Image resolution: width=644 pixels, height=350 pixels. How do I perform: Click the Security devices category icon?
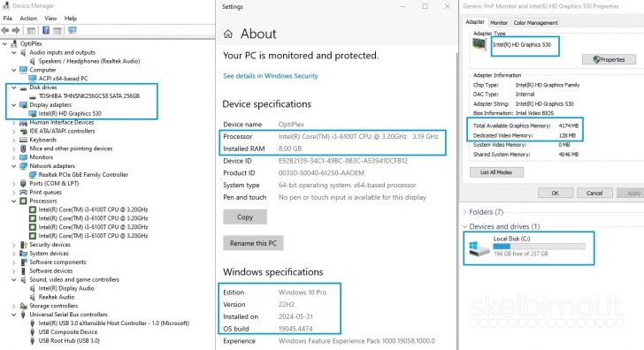pyautogui.click(x=23, y=245)
